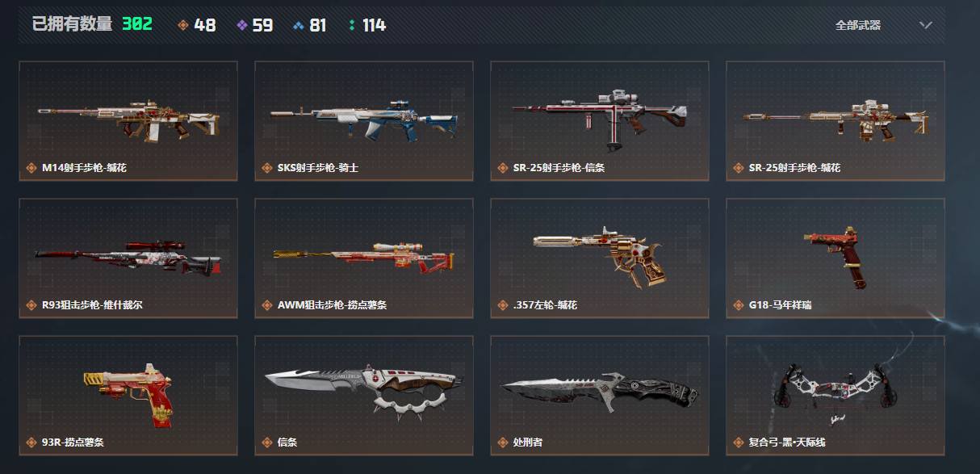
Task: Expand the chevron arrow next to 全部武器
Action: pos(926,25)
